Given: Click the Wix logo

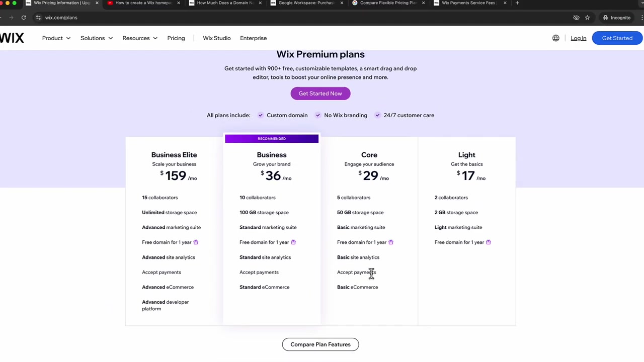Looking at the screenshot, I should click(11, 38).
